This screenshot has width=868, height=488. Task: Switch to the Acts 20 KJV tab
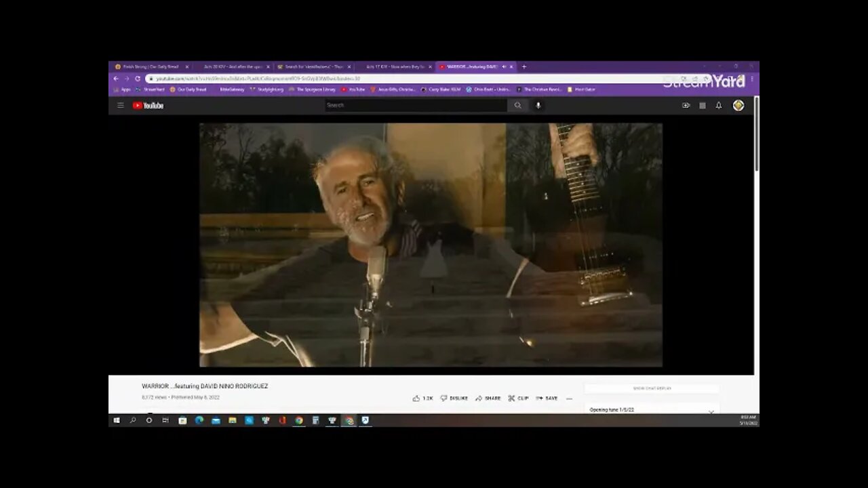coord(233,66)
